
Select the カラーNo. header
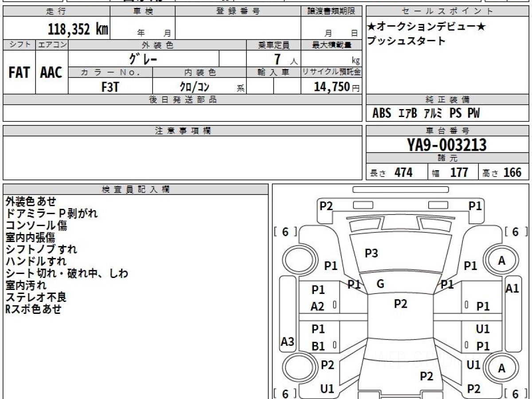point(110,72)
